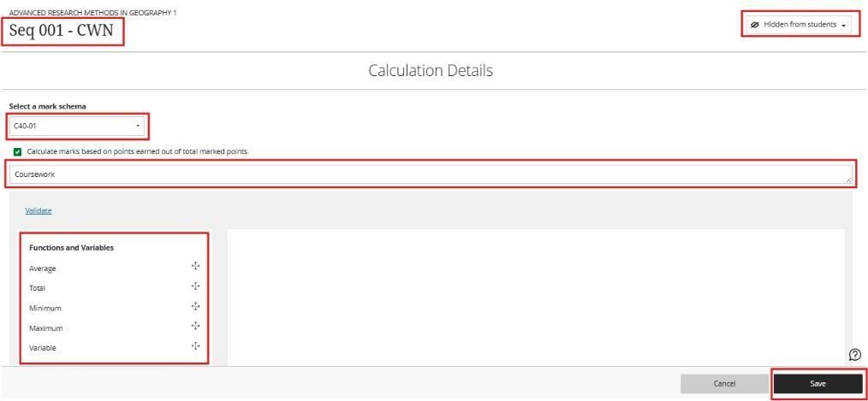Expand the Hidden from students menu arrow

pyautogui.click(x=845, y=25)
